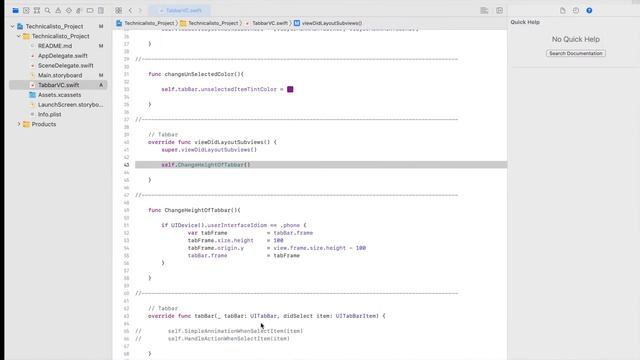Open LaunchScreen.storyboard file
640x360 pixels.
(70, 104)
